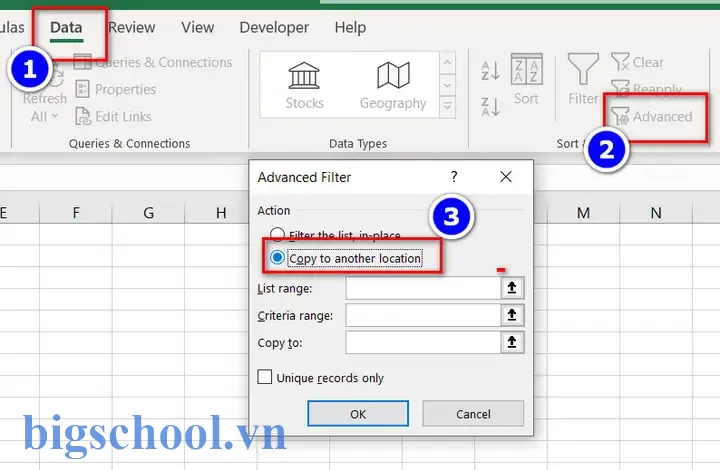Collapse dialog using Criteria range selector arrow

(512, 315)
